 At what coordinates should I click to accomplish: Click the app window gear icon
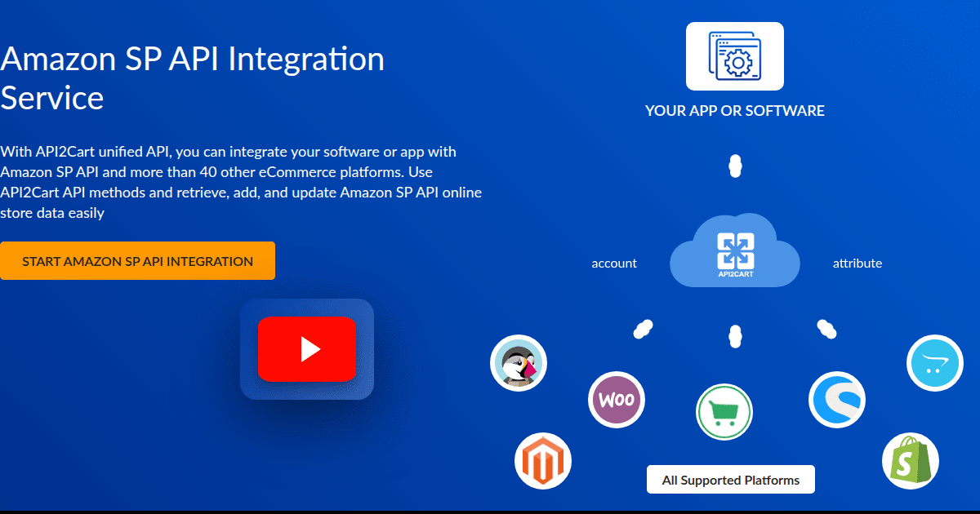(735, 55)
